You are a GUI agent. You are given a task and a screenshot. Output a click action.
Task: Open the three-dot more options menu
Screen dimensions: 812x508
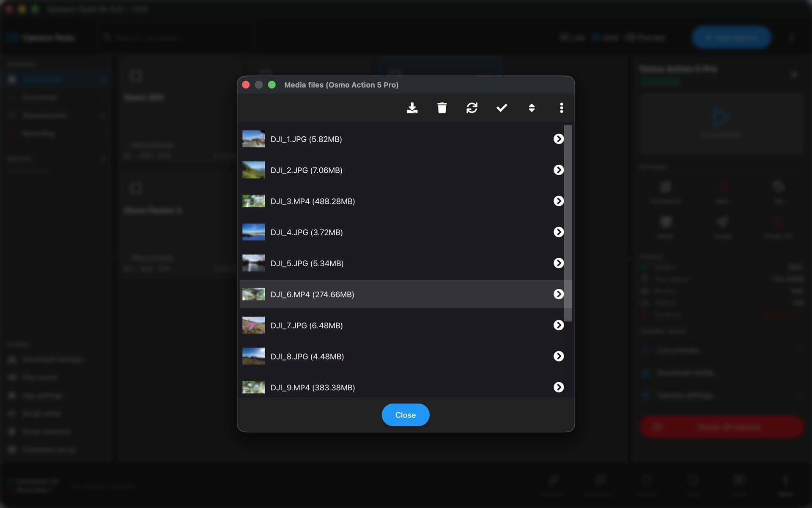point(561,108)
